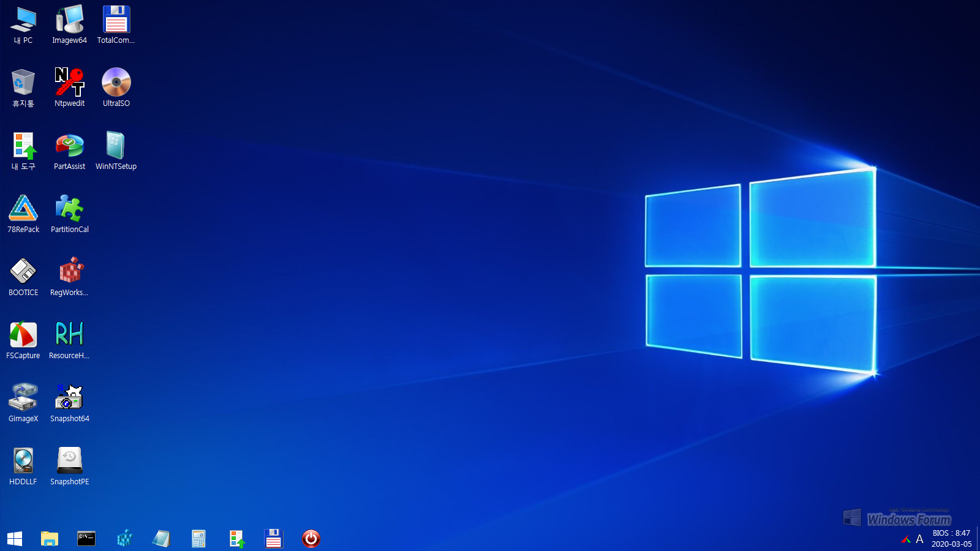Open Snapshot64 camera icon

[x=69, y=404]
